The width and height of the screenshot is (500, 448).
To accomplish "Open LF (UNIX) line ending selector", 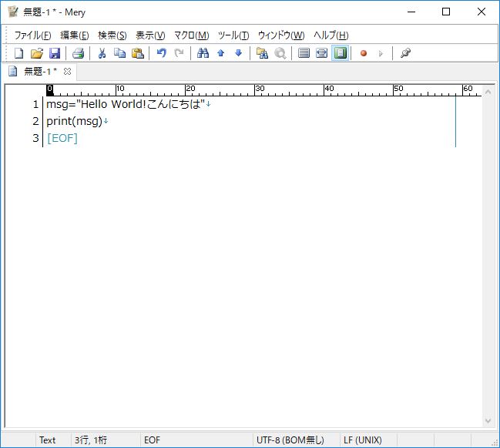I will pyautogui.click(x=363, y=440).
